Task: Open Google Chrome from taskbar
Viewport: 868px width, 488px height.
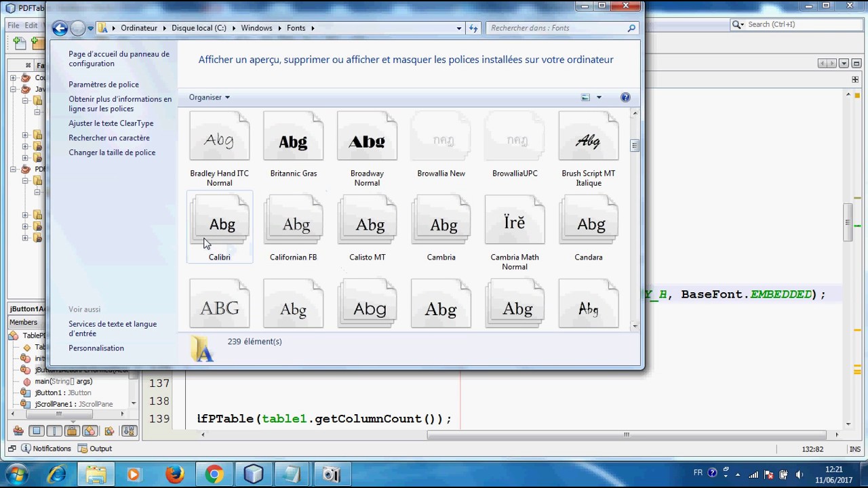Action: pyautogui.click(x=214, y=474)
